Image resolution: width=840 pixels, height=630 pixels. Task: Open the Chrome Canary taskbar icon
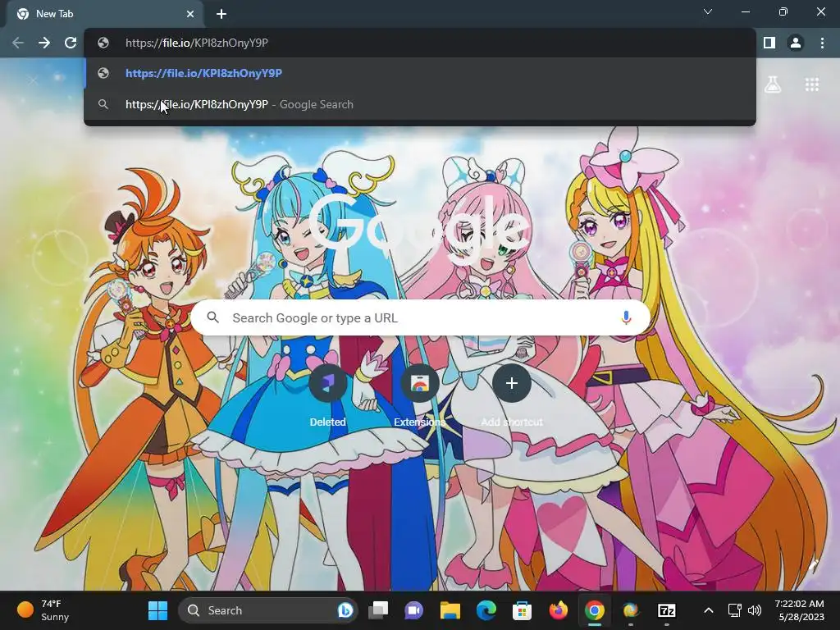(631, 610)
